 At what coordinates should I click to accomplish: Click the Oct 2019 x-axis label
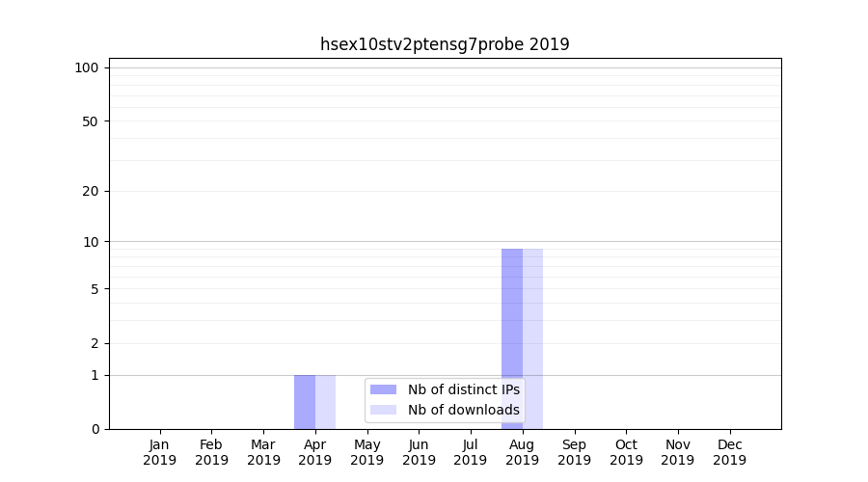pos(626,452)
